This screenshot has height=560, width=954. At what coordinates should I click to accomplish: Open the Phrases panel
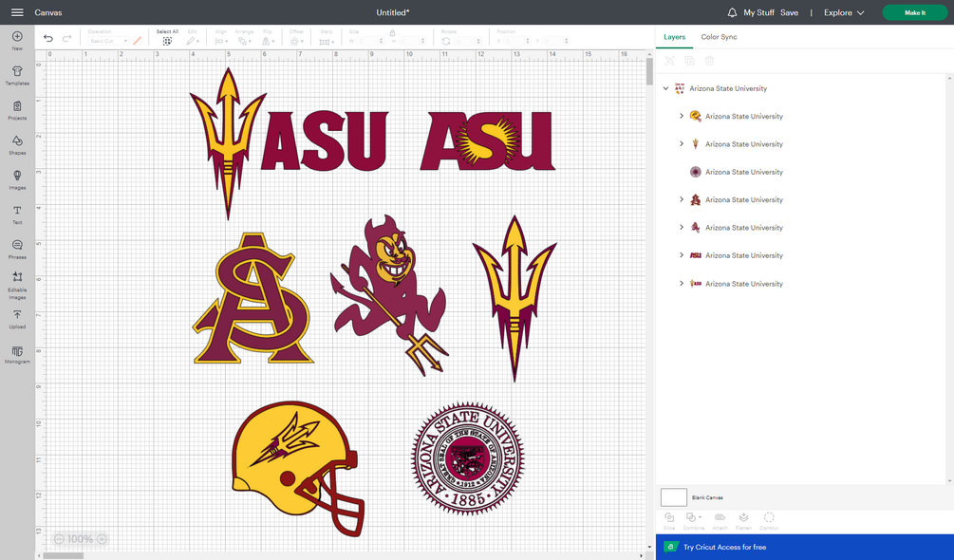(17, 249)
